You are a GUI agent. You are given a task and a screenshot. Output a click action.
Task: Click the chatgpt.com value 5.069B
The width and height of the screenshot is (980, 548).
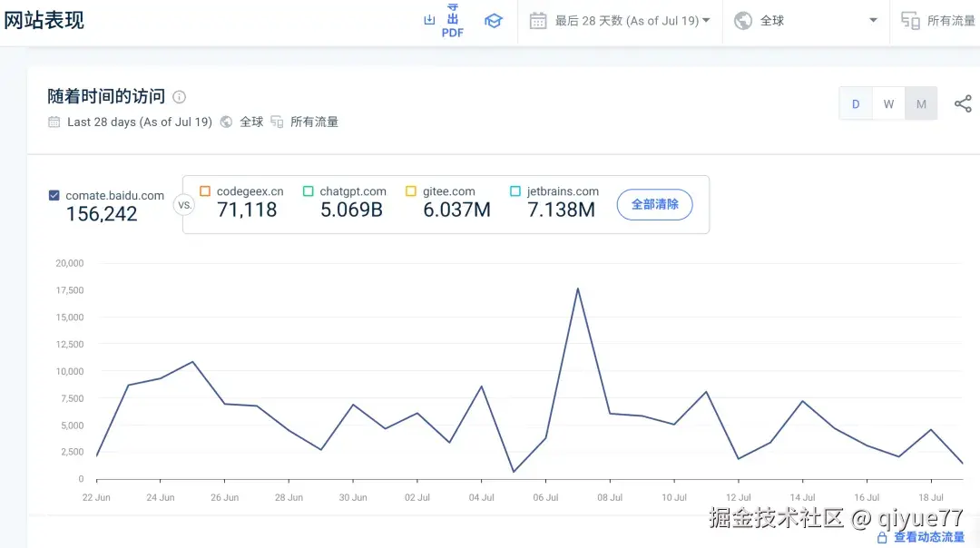click(351, 210)
